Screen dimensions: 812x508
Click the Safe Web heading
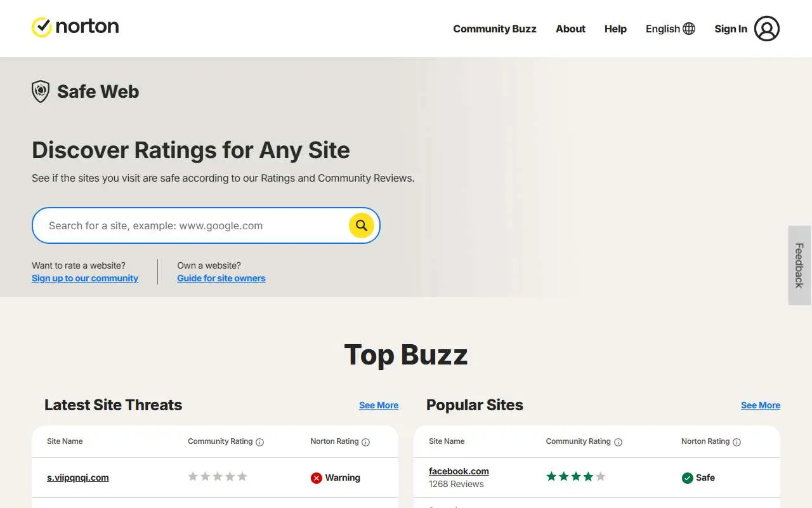[x=98, y=91]
